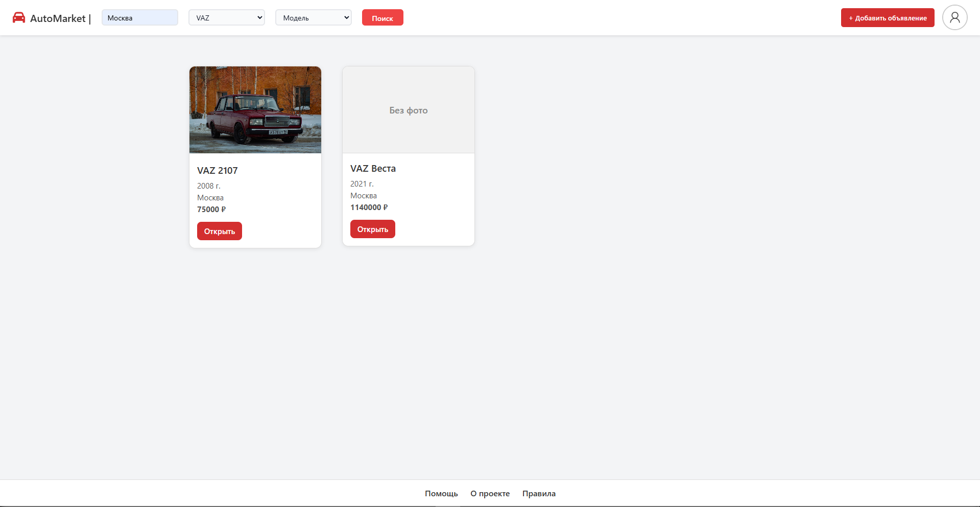The width and height of the screenshot is (980, 507).
Task: Click the Без фото placeholder image
Action: (408, 110)
